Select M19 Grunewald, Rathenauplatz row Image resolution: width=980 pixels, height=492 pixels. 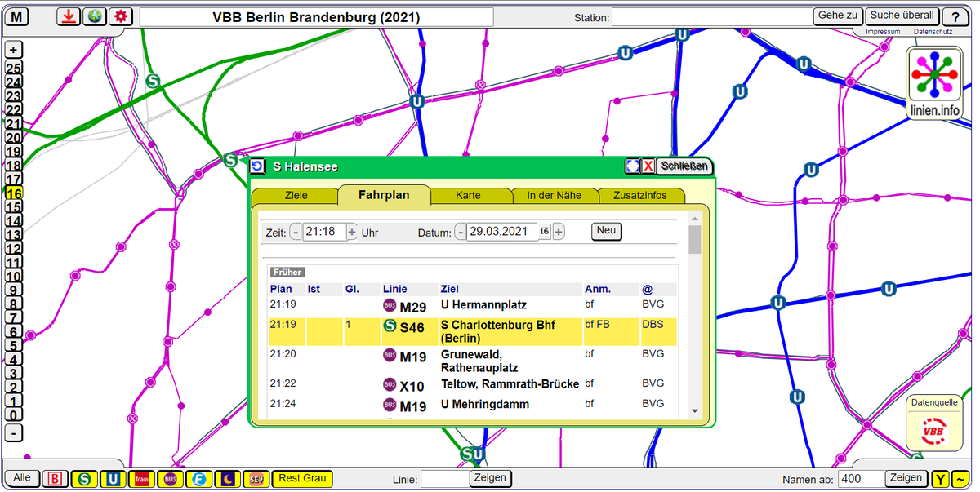tap(473, 361)
